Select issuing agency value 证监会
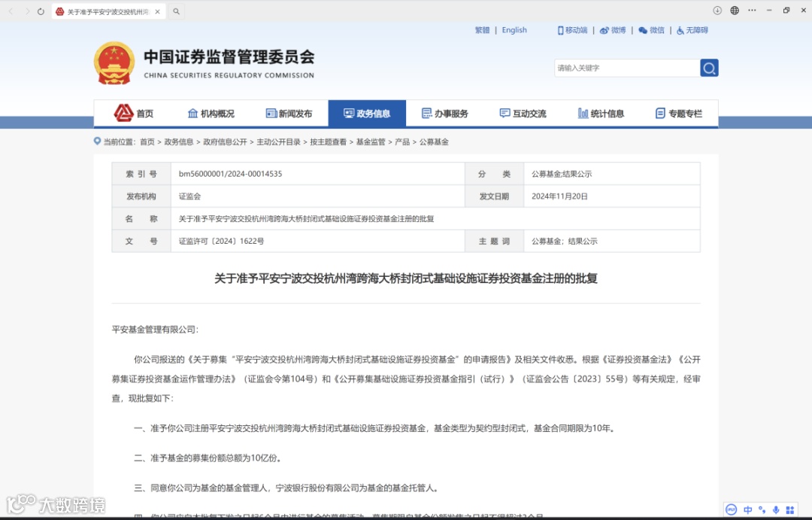Image resolution: width=812 pixels, height=520 pixels. tap(189, 196)
